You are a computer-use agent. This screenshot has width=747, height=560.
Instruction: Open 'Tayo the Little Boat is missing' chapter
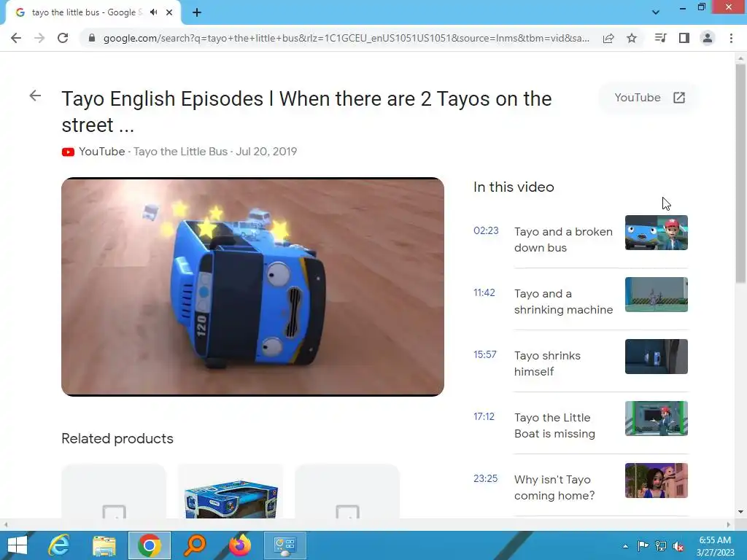(x=554, y=425)
